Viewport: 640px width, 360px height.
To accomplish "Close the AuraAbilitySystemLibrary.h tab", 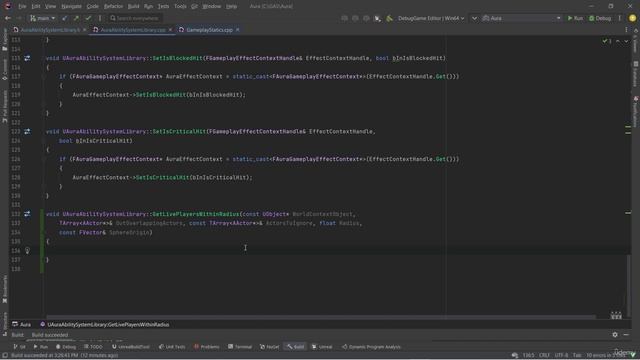I will click(x=84, y=30).
